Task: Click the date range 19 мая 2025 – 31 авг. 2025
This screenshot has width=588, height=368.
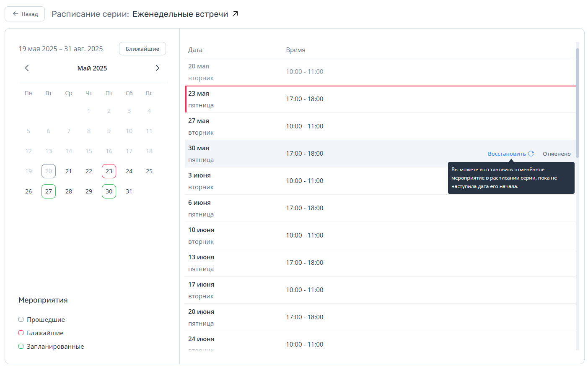Action: tap(61, 49)
